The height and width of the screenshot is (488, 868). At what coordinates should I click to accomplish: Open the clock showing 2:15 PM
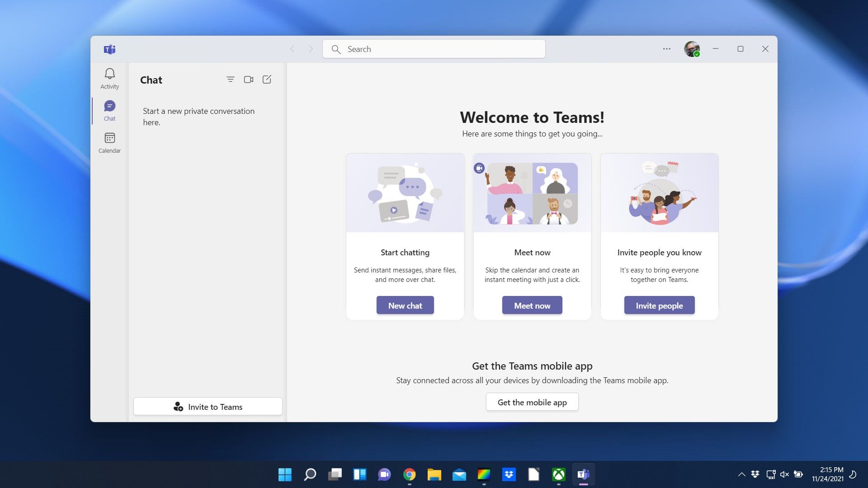(827, 474)
